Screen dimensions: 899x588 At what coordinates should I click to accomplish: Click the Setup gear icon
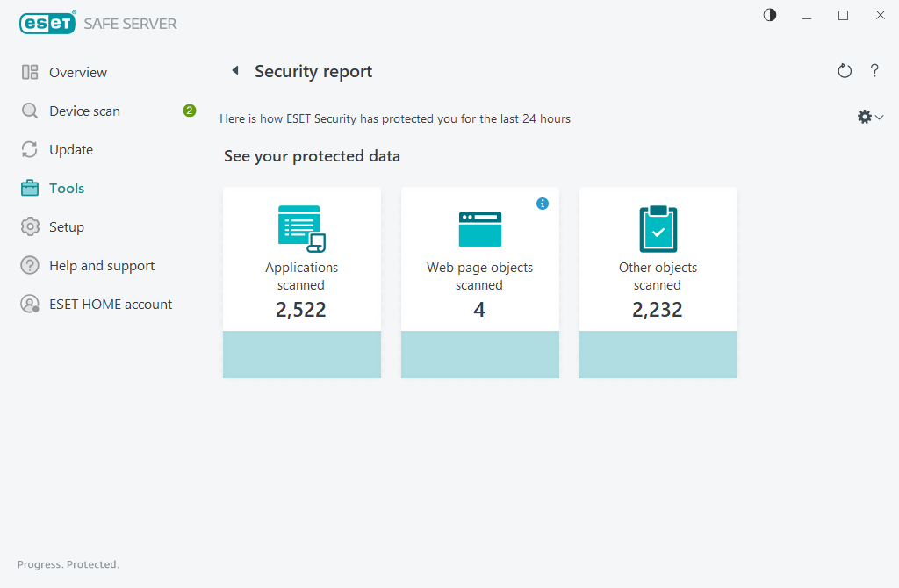[x=30, y=227]
